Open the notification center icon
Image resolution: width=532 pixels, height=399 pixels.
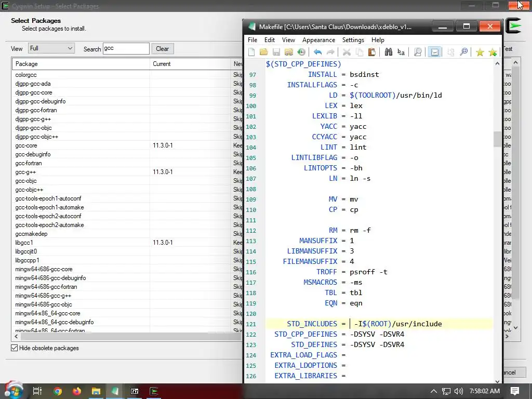515,391
